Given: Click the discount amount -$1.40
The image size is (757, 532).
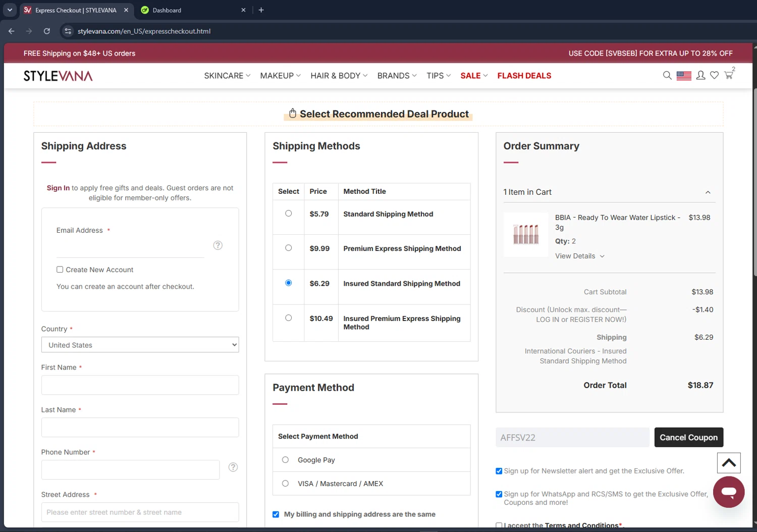Looking at the screenshot, I should (702, 310).
